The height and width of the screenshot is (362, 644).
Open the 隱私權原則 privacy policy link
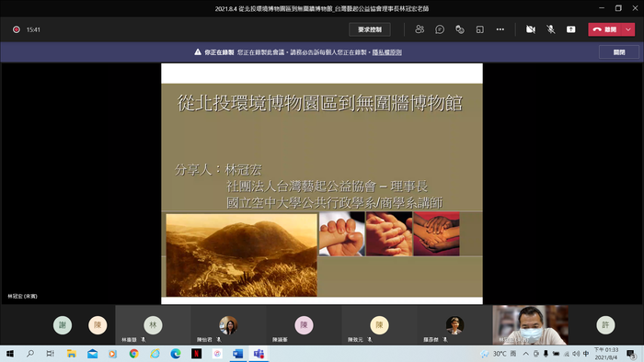(387, 52)
